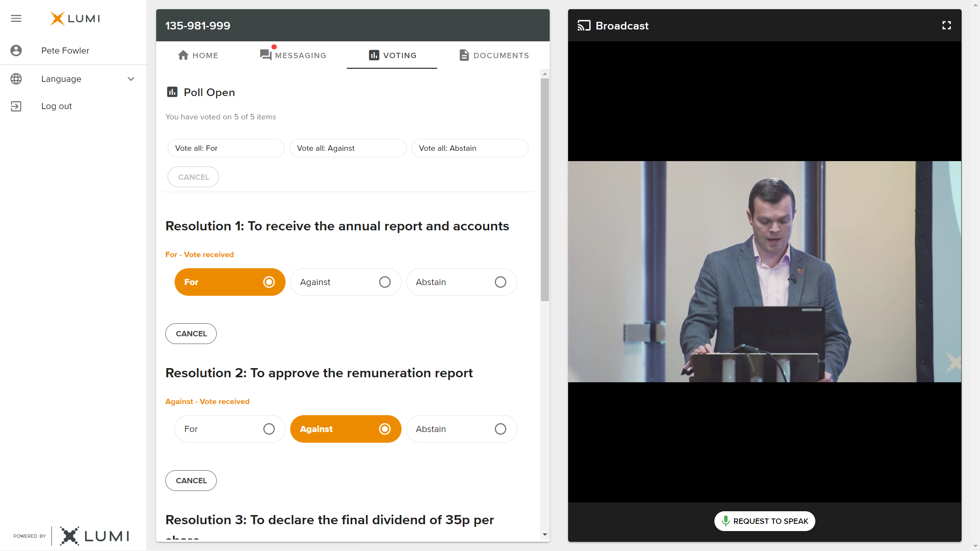Switch to the Messaging tab
This screenshot has height=551, width=980.
(x=293, y=55)
